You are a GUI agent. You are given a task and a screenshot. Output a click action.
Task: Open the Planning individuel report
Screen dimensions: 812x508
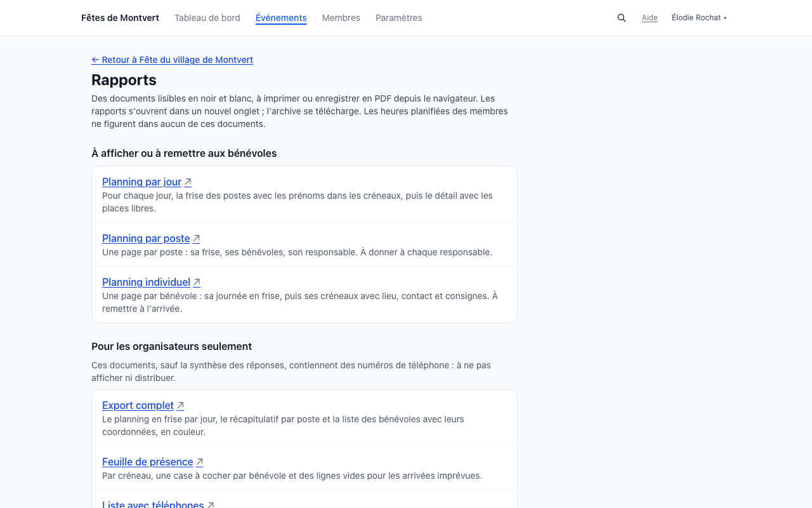coord(147,282)
